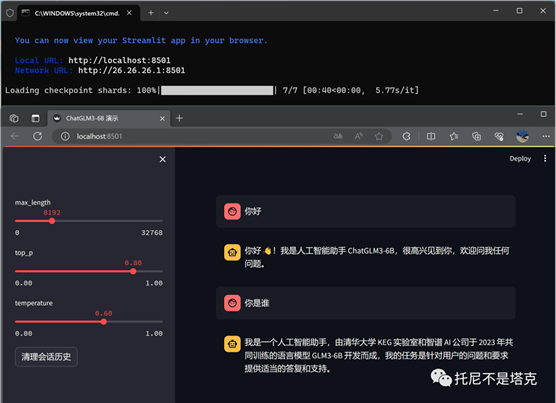The width and height of the screenshot is (556, 403).
Task: Open browser settings ellipsis menu
Action: 546,136
